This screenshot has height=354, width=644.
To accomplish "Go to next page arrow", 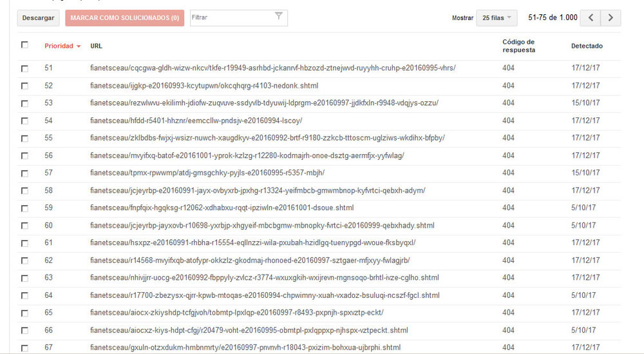I will tap(611, 17).
